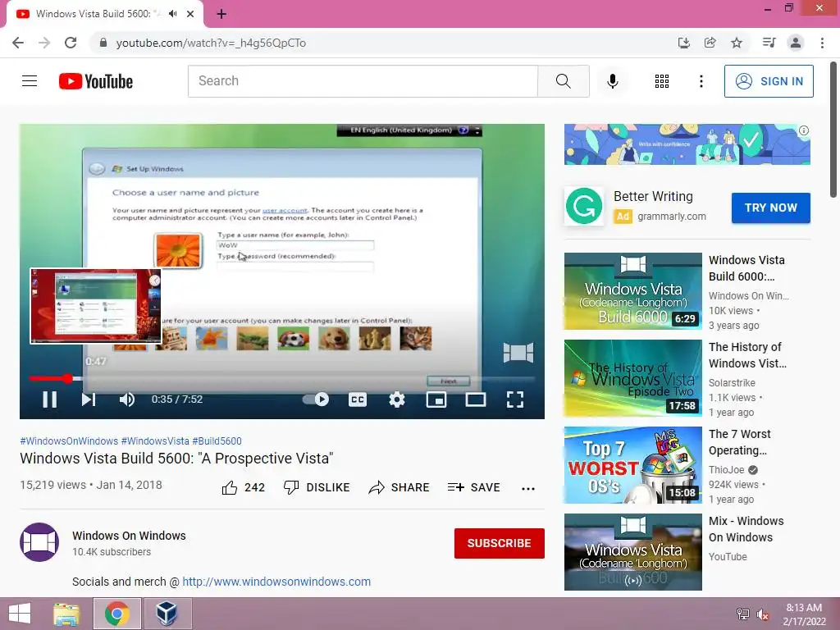Open the media control icon in toolbar
840x630 pixels.
tap(769, 43)
